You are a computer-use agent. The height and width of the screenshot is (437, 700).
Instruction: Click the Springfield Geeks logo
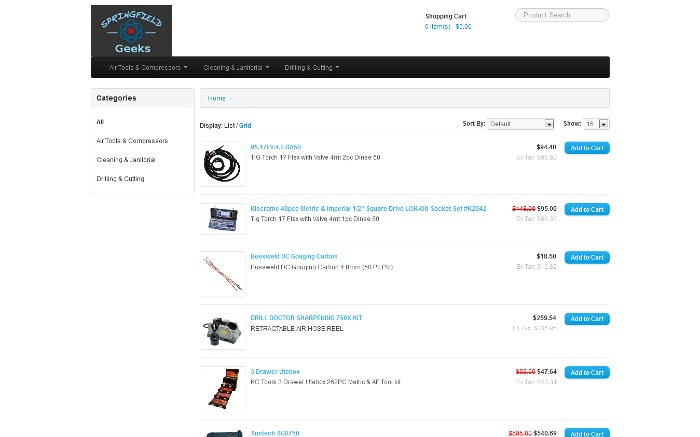pyautogui.click(x=131, y=31)
